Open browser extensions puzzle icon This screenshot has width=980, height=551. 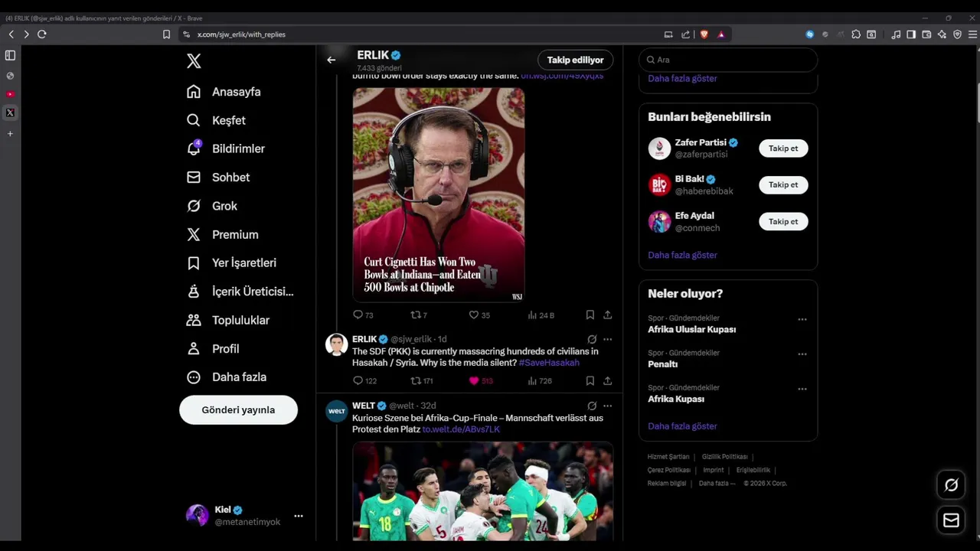click(x=856, y=34)
